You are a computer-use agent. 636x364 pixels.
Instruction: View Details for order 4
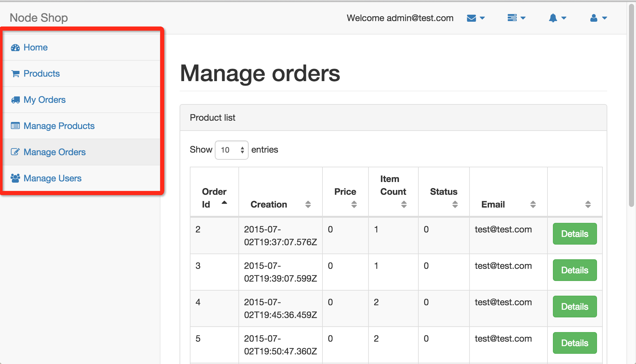pos(574,307)
